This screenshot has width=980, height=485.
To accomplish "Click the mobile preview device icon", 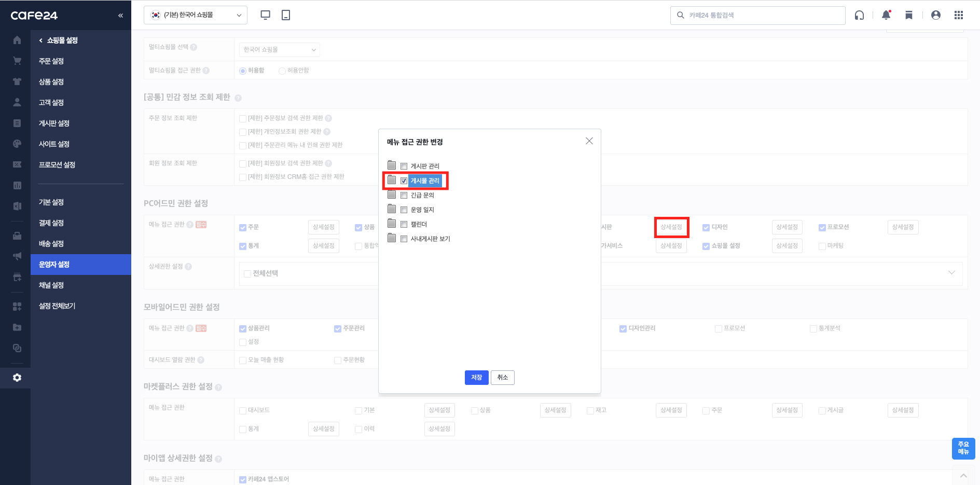I will click(286, 15).
